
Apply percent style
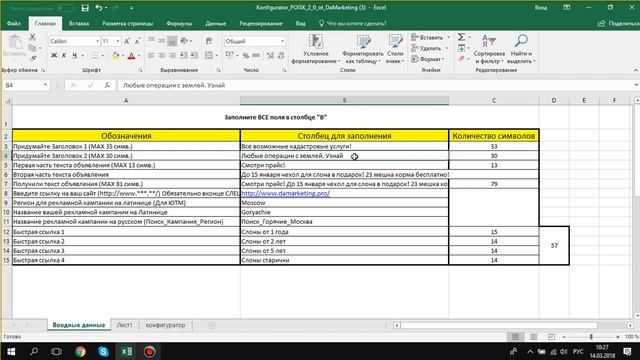246,56
